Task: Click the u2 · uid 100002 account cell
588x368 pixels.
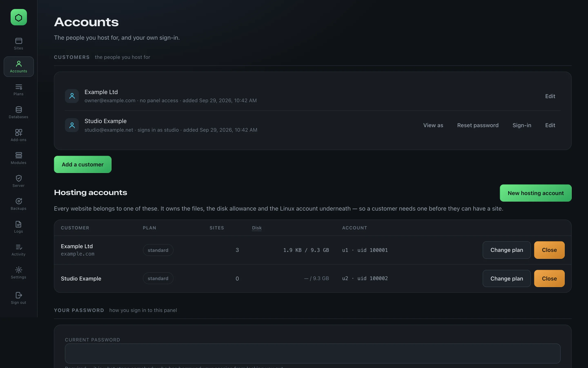Action: pos(365,278)
